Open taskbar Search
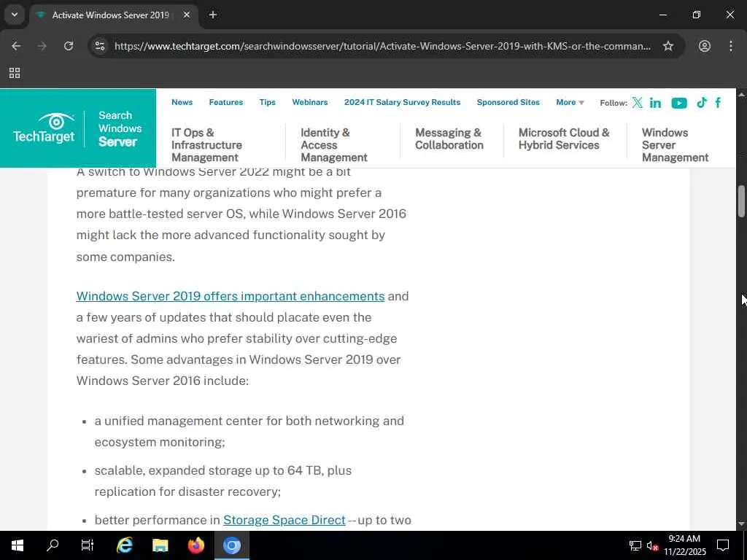Image resolution: width=747 pixels, height=560 pixels. pos(53,545)
